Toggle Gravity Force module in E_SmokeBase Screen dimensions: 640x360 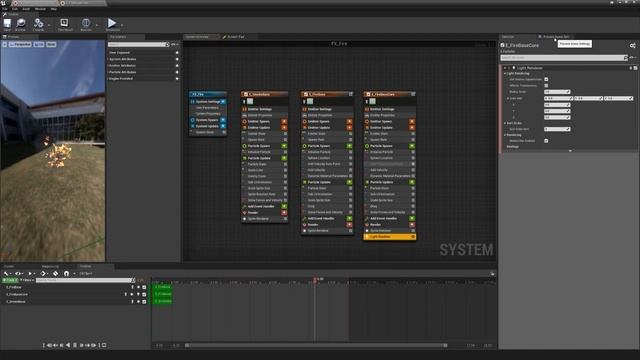285,176
